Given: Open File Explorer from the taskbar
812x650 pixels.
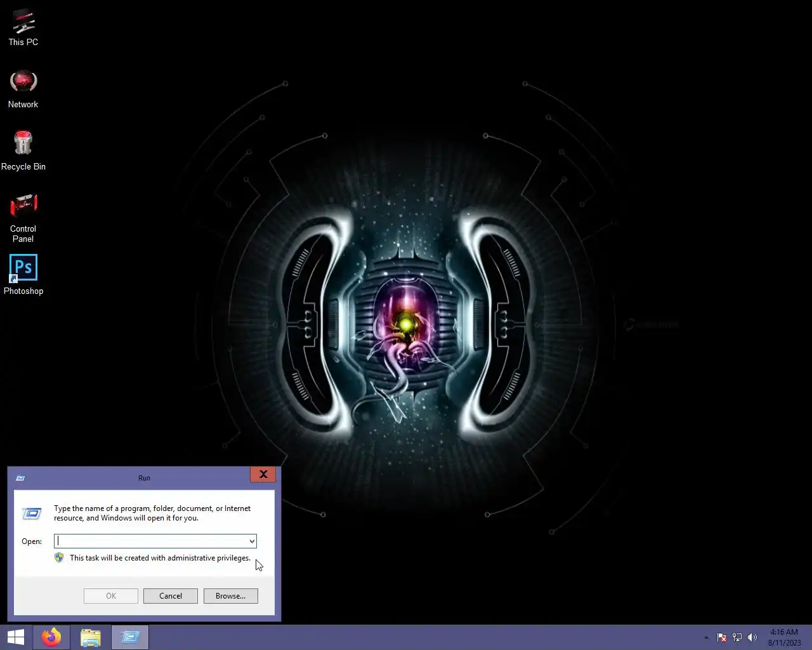Looking at the screenshot, I should 91,637.
